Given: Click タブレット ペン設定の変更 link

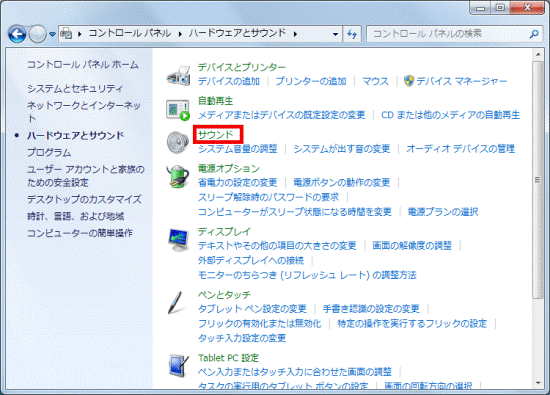Looking at the screenshot, I should [x=252, y=309].
